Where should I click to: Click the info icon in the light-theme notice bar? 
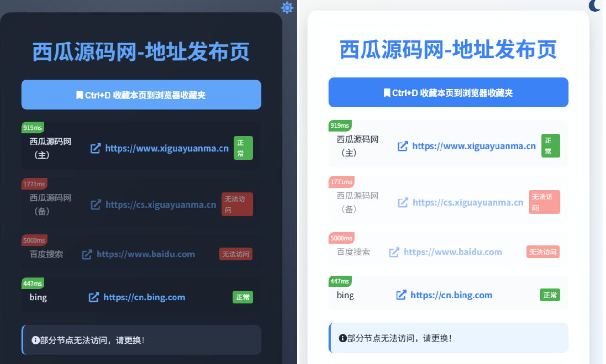(342, 338)
